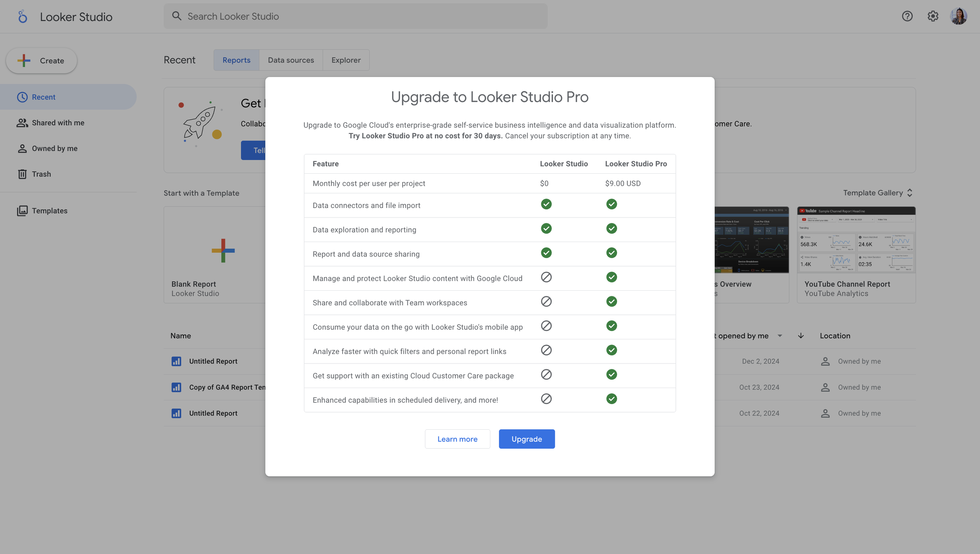Open Trash in the sidebar
The image size is (980, 554).
click(x=41, y=174)
